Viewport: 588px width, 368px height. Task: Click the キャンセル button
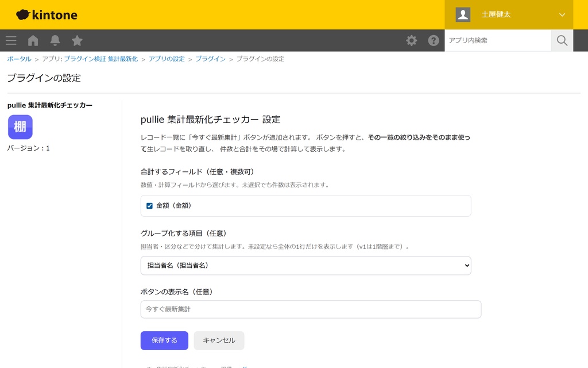coord(219,340)
